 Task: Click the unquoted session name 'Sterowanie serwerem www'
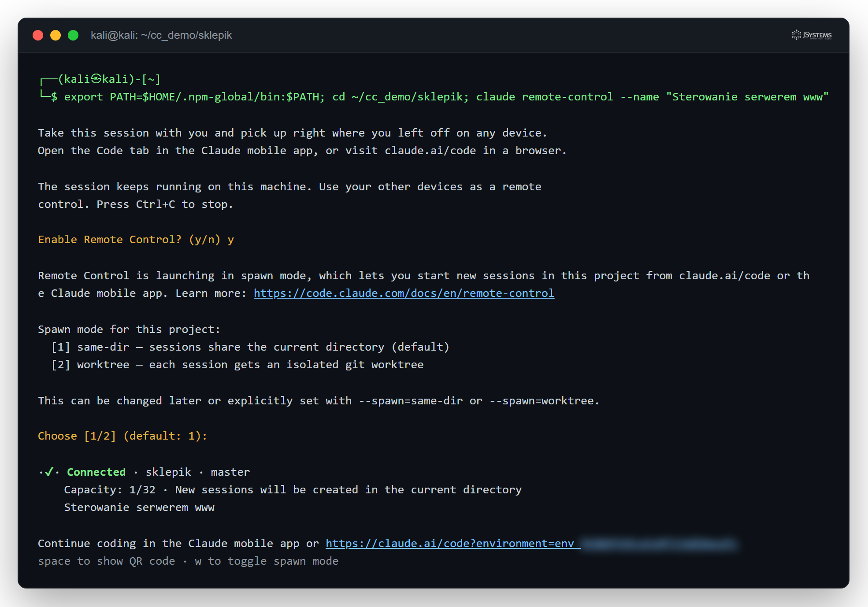tap(139, 507)
